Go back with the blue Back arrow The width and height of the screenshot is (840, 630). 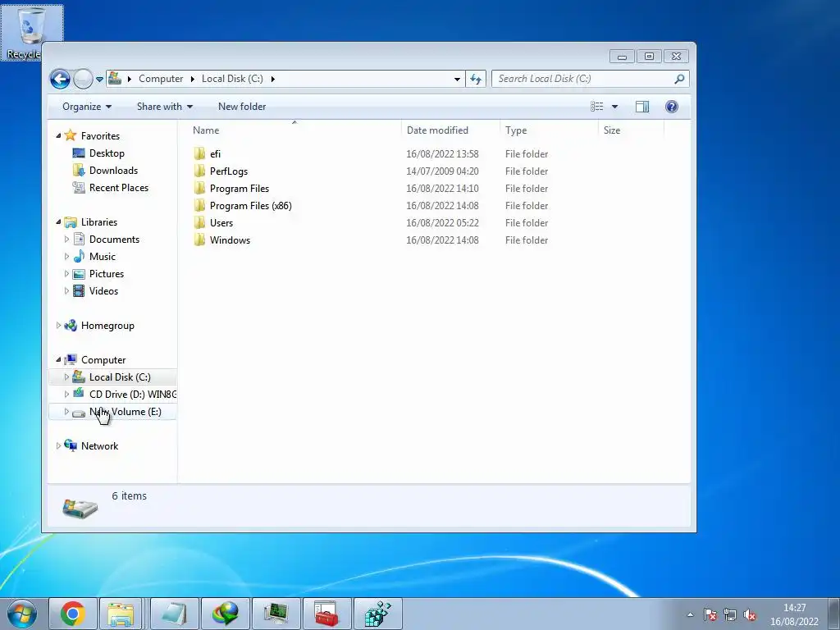click(60, 80)
